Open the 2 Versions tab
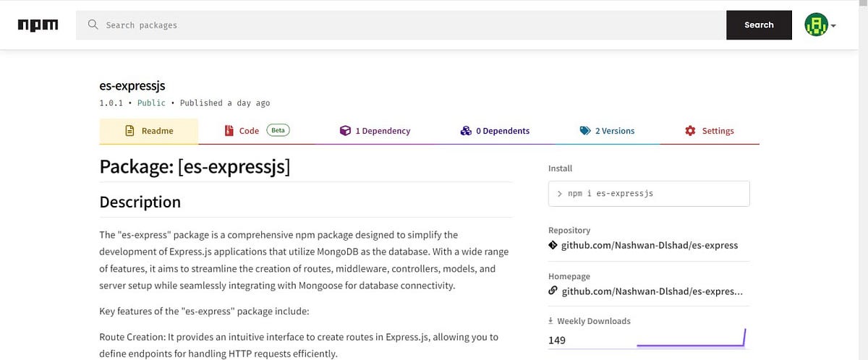868x360 pixels. pos(607,131)
